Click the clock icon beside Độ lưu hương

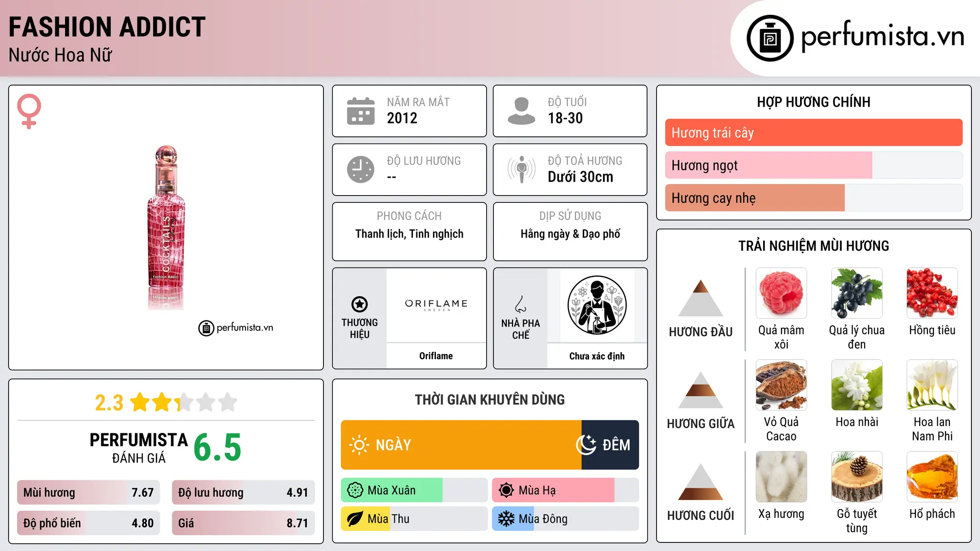(x=361, y=169)
